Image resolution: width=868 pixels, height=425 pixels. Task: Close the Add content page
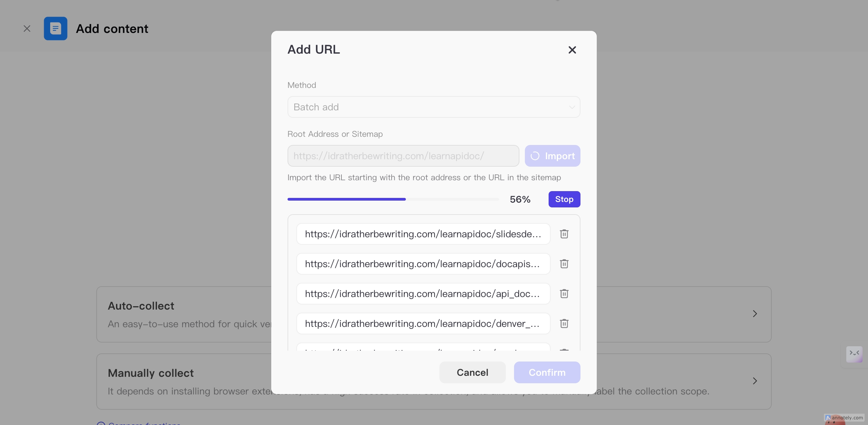[x=27, y=29]
